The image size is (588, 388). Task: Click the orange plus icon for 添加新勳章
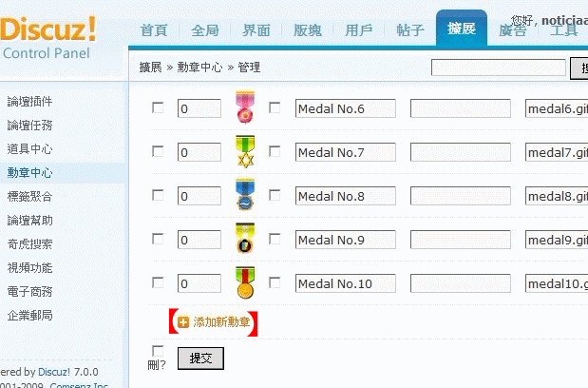point(183,322)
